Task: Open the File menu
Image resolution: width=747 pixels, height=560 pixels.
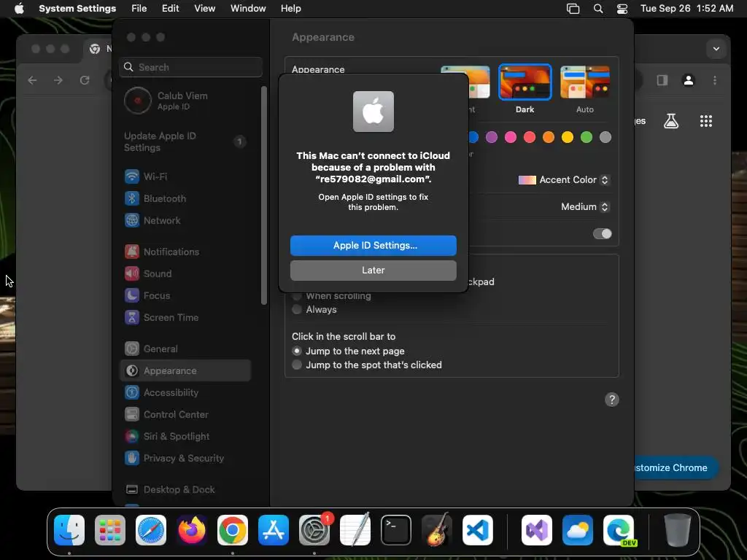Action: click(x=139, y=9)
